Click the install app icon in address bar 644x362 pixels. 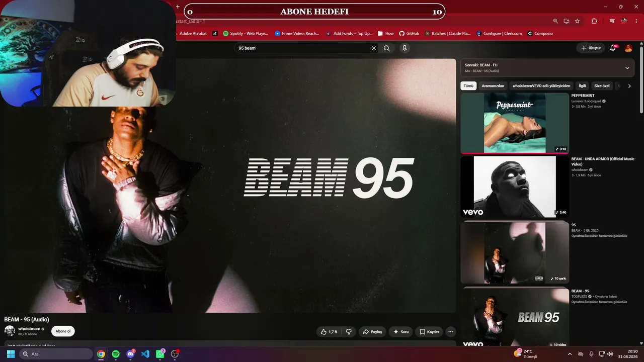(x=566, y=21)
